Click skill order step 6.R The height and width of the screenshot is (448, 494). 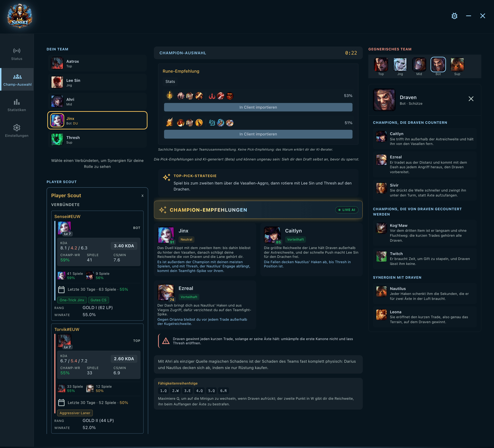[224, 391]
